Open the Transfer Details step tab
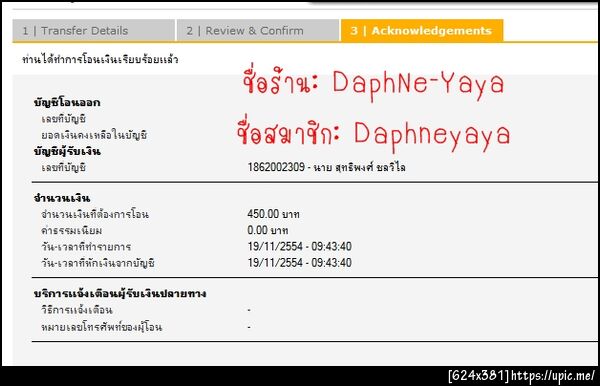This screenshot has height=386, width=600. [x=94, y=31]
